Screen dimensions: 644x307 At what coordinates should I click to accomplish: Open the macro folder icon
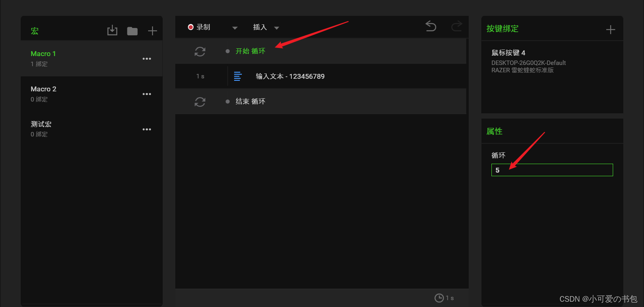pyautogui.click(x=132, y=31)
